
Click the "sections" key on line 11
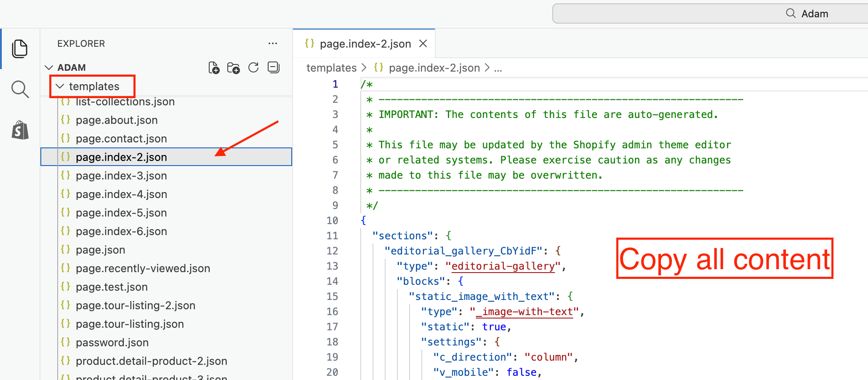[x=403, y=235]
